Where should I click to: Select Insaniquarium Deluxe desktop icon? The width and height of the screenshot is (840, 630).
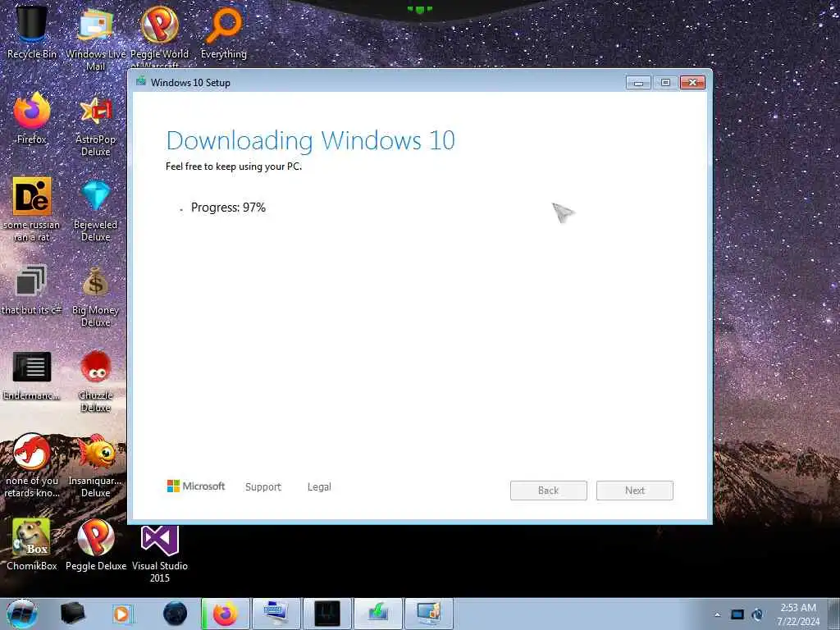(x=95, y=465)
